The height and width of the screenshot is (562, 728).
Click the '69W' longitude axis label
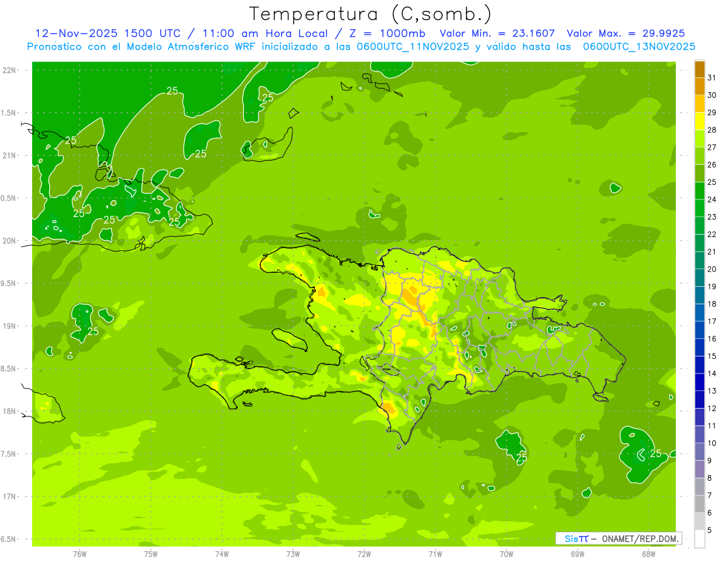pyautogui.click(x=578, y=554)
